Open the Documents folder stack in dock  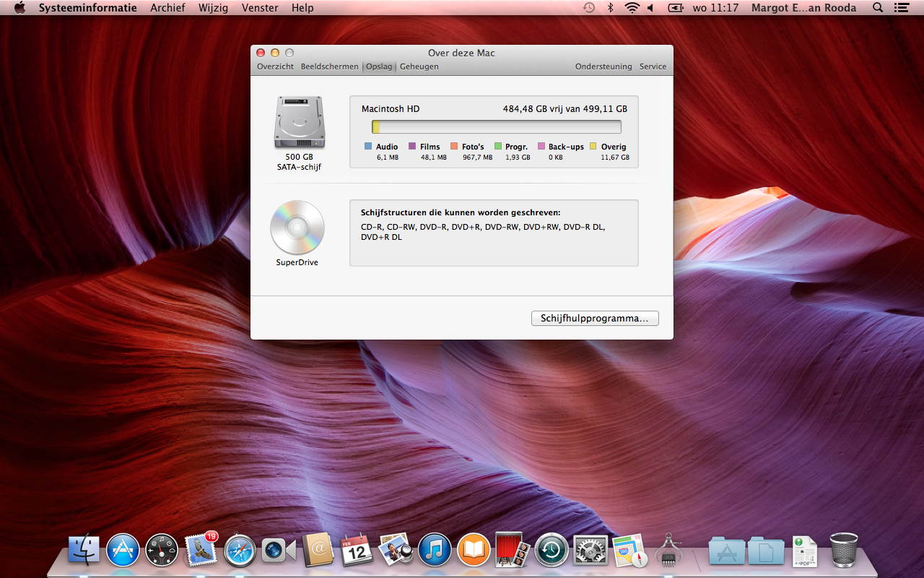(x=765, y=551)
